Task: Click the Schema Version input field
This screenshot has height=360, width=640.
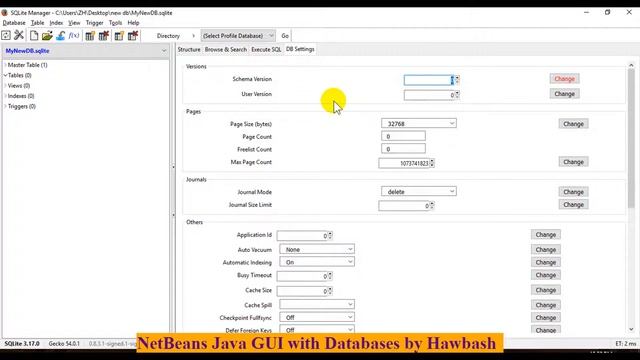Action: 428,80
